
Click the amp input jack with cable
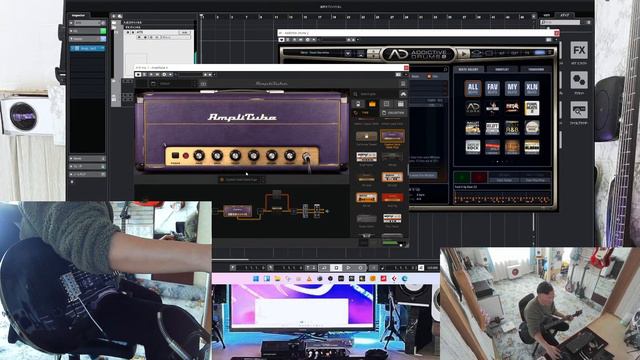(306, 157)
